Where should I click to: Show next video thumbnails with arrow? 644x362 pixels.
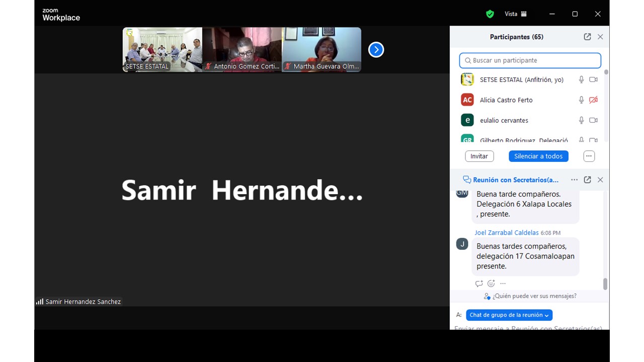(376, 50)
